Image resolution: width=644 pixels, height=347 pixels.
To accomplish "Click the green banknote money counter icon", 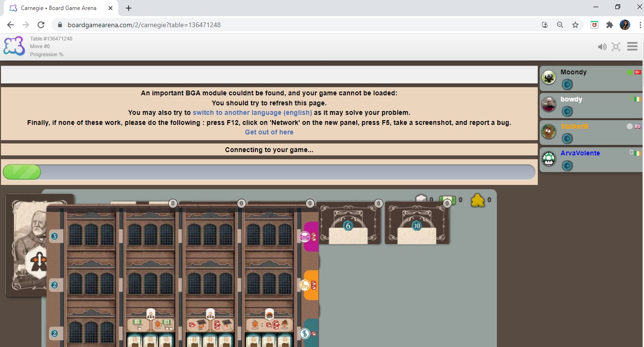I will tap(447, 200).
